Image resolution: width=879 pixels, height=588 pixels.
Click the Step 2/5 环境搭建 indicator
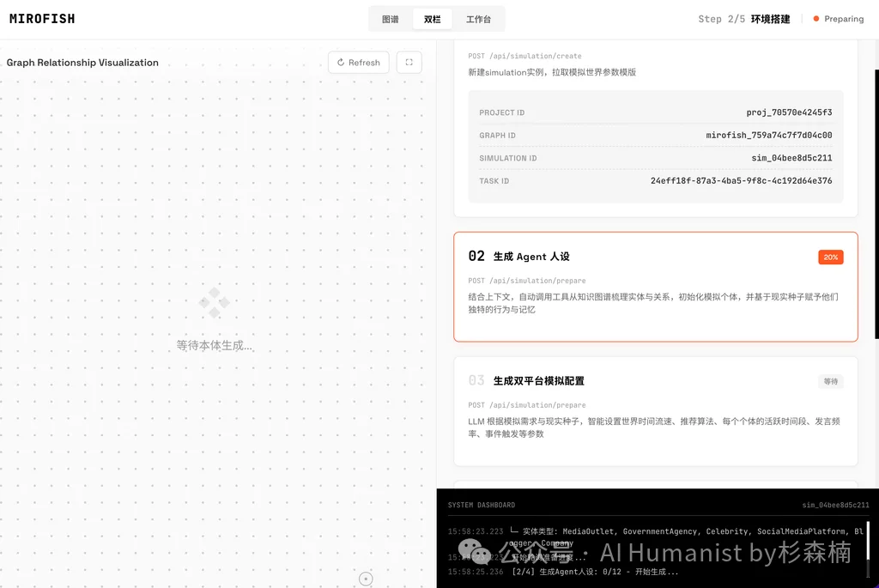click(743, 19)
